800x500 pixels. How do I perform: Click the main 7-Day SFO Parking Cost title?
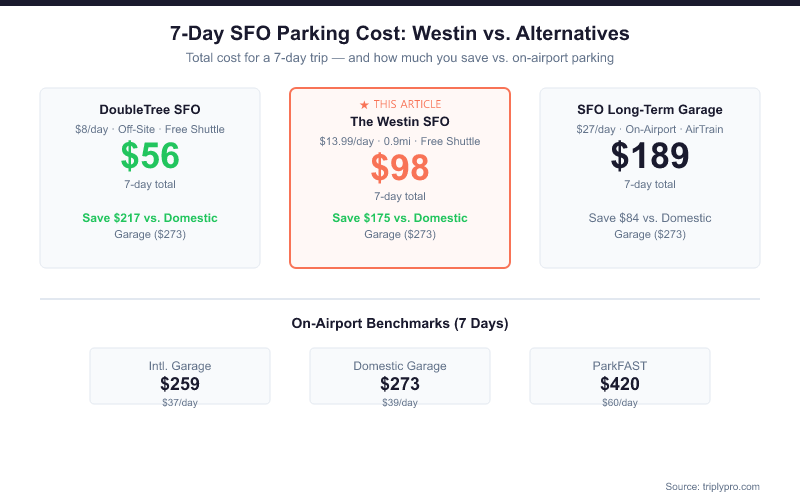click(x=400, y=34)
